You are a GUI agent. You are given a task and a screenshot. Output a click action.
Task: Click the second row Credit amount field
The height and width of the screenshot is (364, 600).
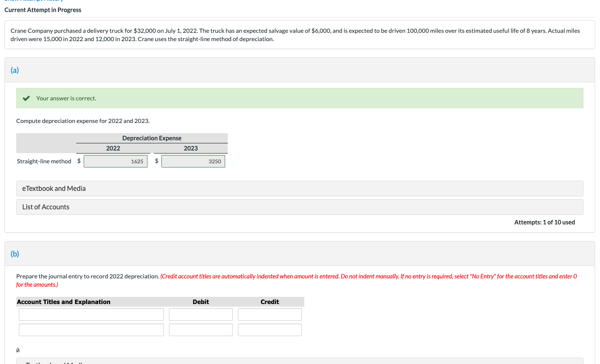pyautogui.click(x=270, y=330)
